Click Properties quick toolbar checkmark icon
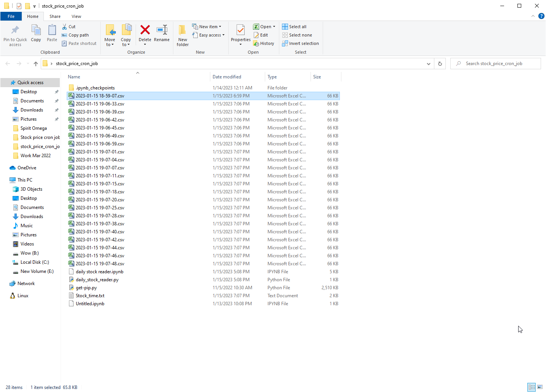Viewport: 546px width, 392px height. [19, 6]
